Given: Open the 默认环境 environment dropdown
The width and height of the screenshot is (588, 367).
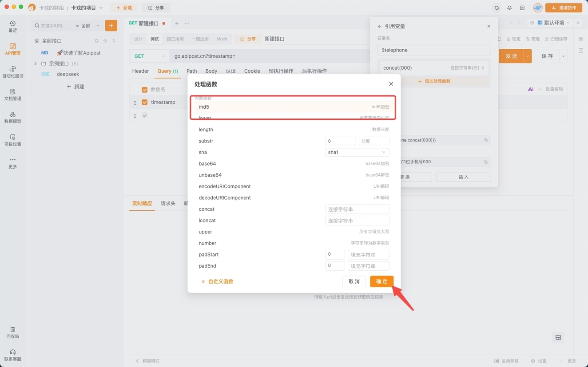Looking at the screenshot, I should (550, 23).
